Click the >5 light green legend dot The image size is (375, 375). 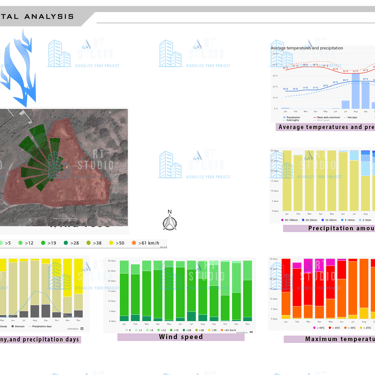pos(1,243)
